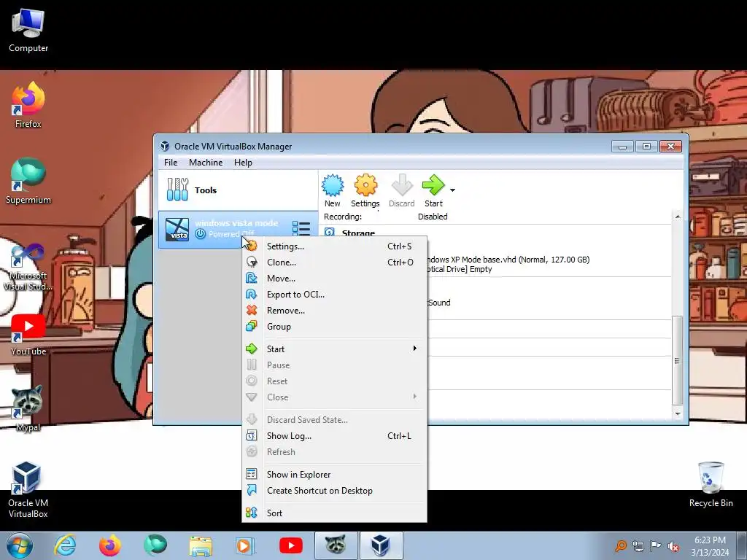Image resolution: width=747 pixels, height=560 pixels.
Task: Open the media player taskbar icon
Action: (246, 545)
